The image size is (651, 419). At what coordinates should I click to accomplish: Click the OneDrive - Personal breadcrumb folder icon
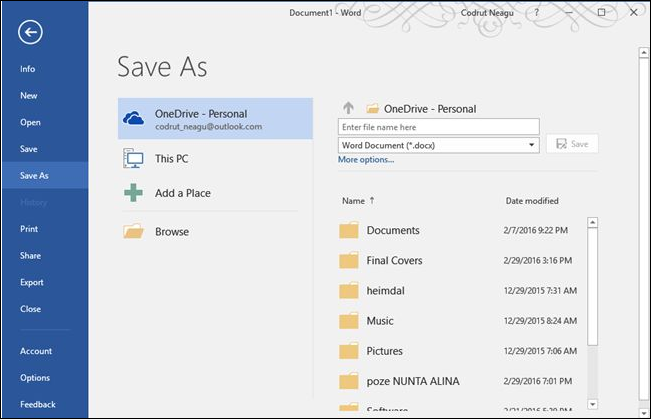click(x=372, y=109)
